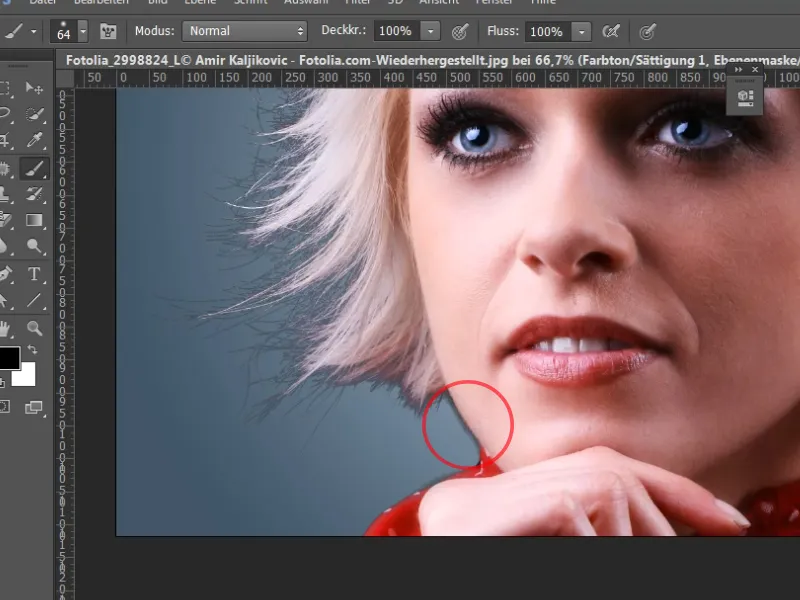Select the Move tool
Screen dimensions: 800x600
[x=34, y=88]
